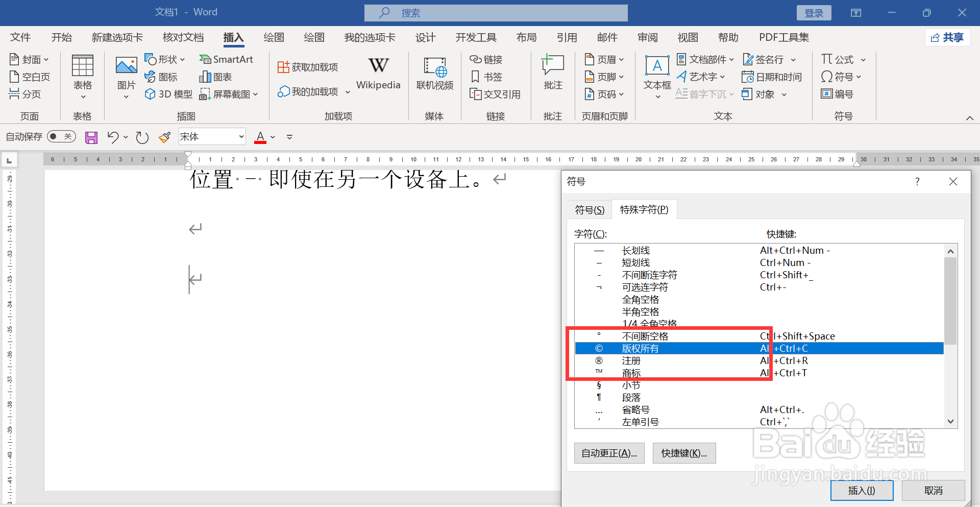
Task: Click the Insert (插入(I)) dialog button
Action: [x=862, y=491]
